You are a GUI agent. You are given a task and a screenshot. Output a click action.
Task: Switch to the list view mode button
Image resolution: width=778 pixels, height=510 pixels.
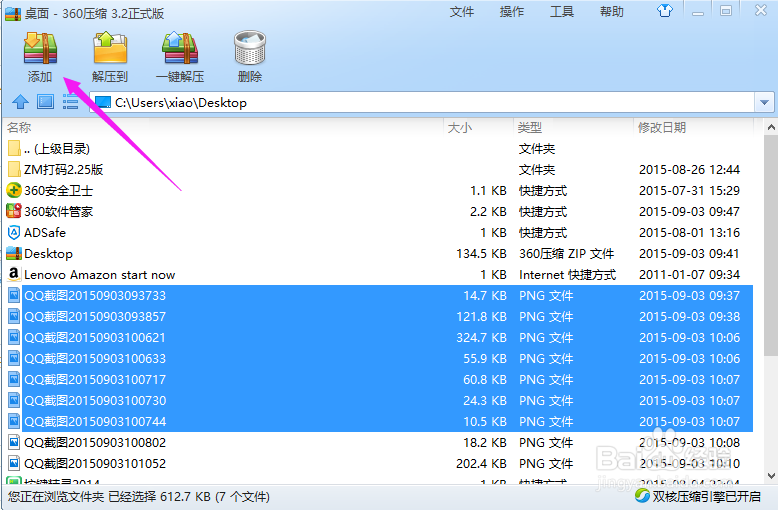click(70, 102)
